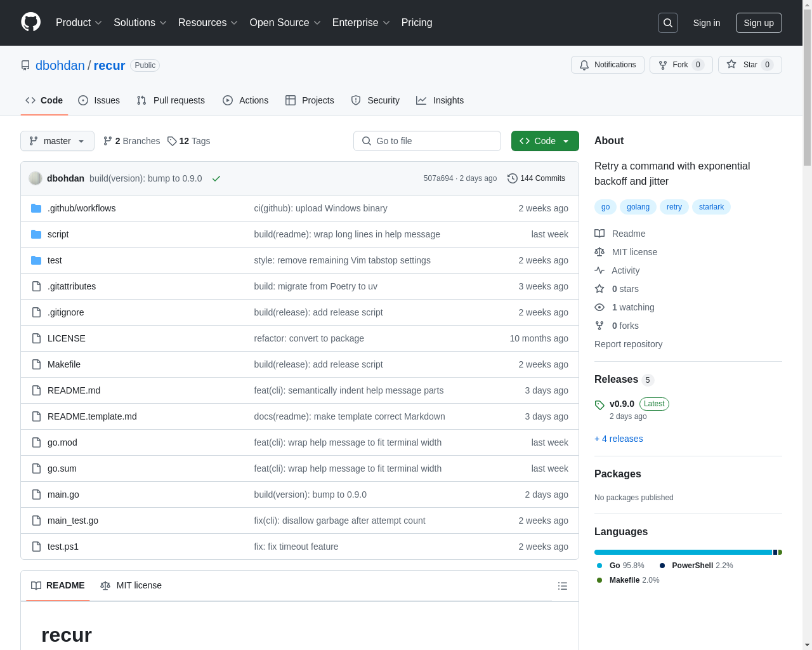Open the Activity link
812x650 pixels.
[x=617, y=270]
